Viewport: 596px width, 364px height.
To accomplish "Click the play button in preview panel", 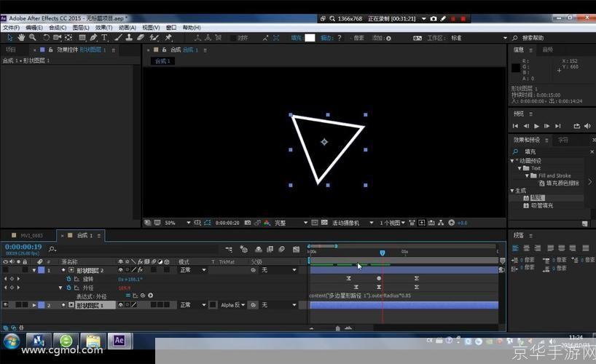I will [x=537, y=126].
